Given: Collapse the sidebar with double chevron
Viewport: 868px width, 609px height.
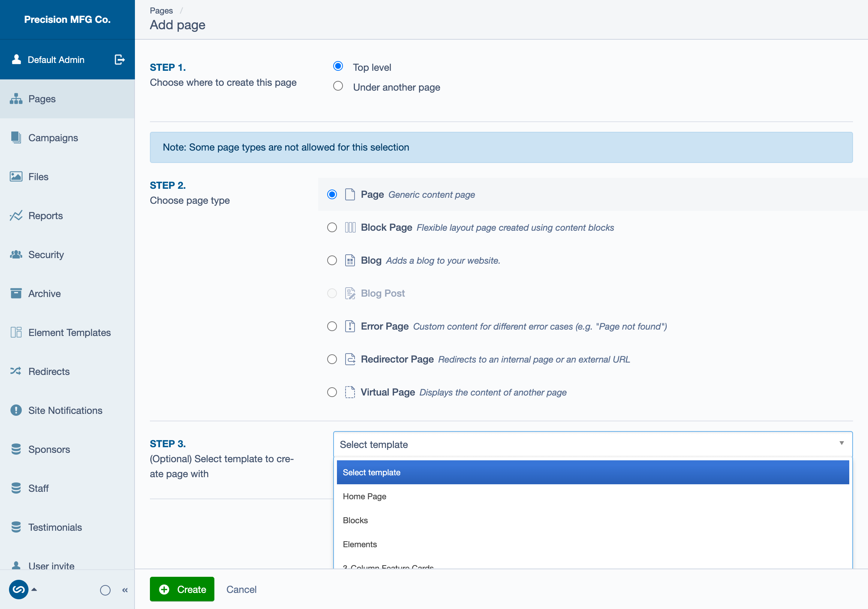Looking at the screenshot, I should pyautogui.click(x=125, y=590).
